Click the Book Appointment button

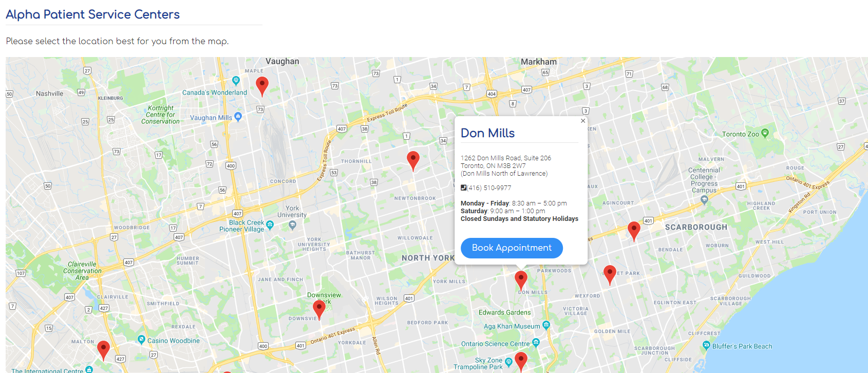click(512, 248)
